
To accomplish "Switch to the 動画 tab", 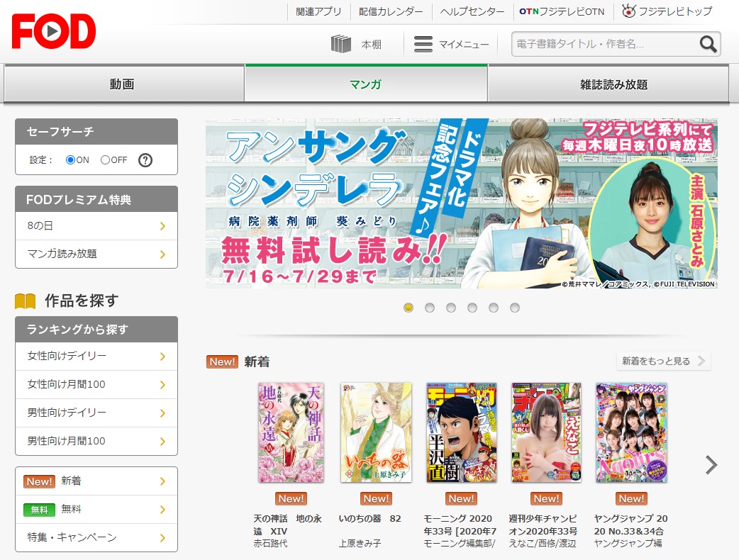I will click(x=124, y=84).
